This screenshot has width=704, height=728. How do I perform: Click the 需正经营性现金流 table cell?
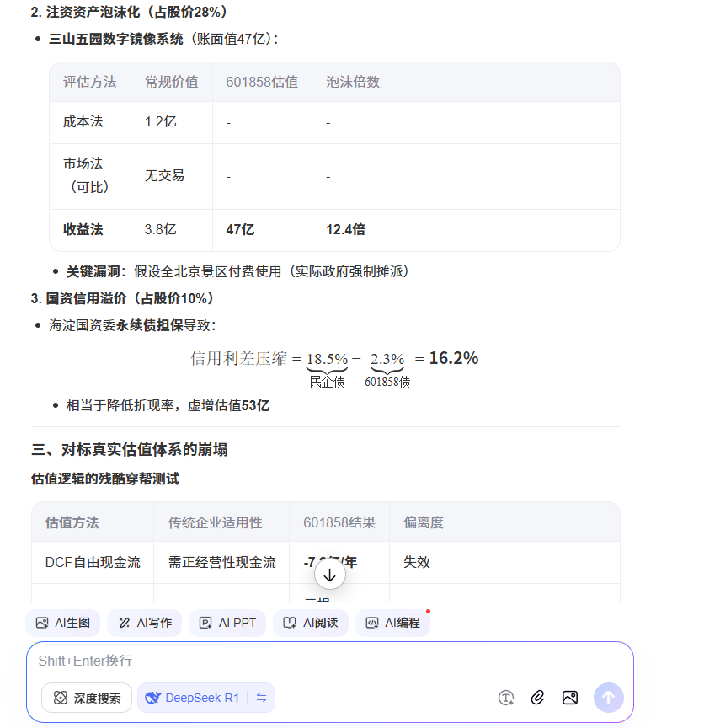click(x=221, y=562)
